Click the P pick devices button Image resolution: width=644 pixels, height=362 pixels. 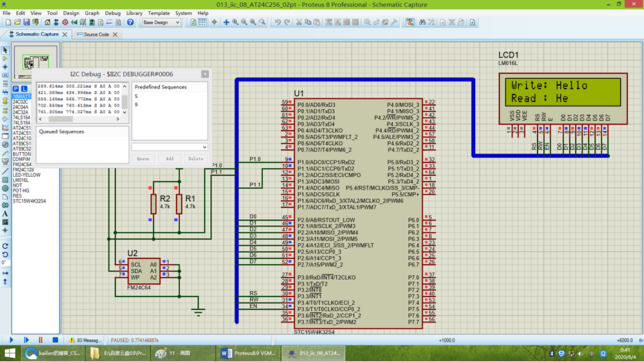click(x=16, y=88)
